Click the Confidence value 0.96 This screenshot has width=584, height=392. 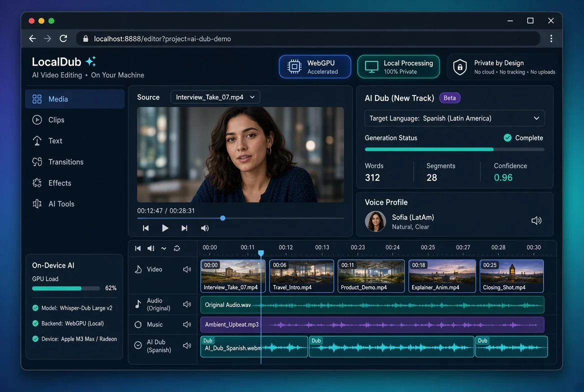pos(503,177)
